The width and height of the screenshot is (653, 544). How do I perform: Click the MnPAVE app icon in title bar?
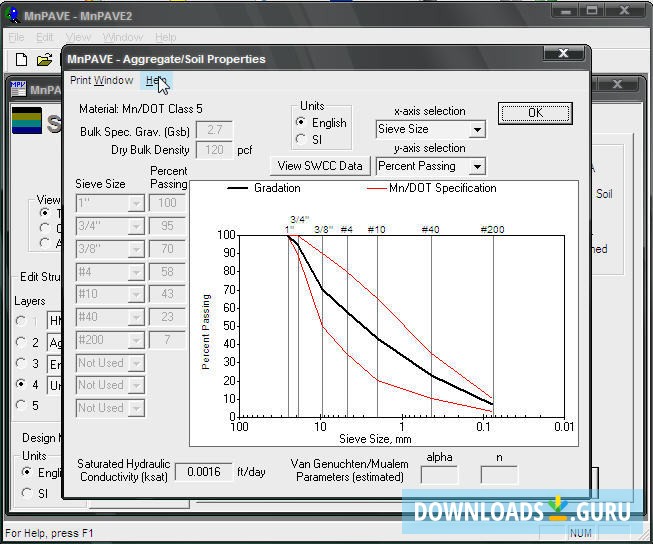(12, 15)
